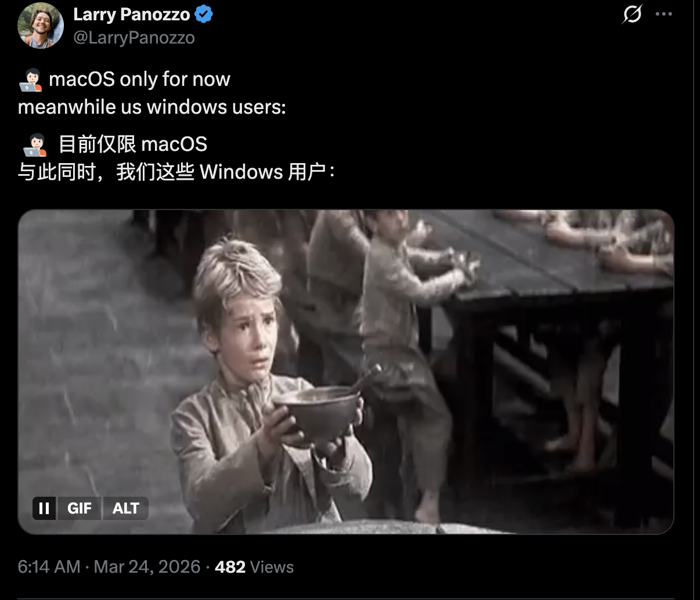Viewport: 700px width, 600px height.
Task: Click the GIF label badge
Action: pos(80,508)
